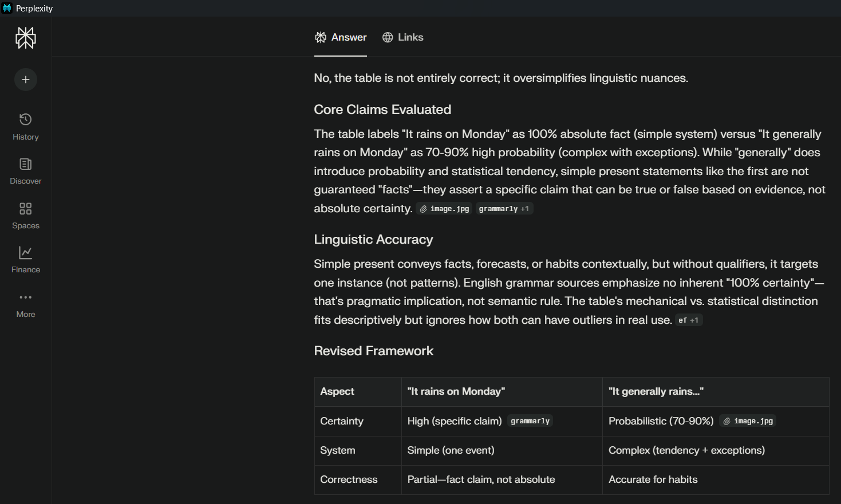841x504 pixels.
Task: Start a new thread with plus button
Action: [26, 80]
